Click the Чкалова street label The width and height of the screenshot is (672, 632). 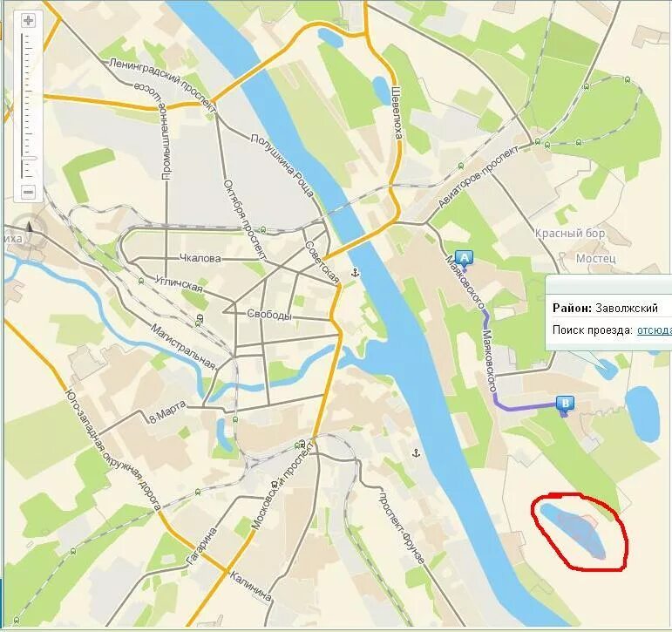tap(200, 259)
